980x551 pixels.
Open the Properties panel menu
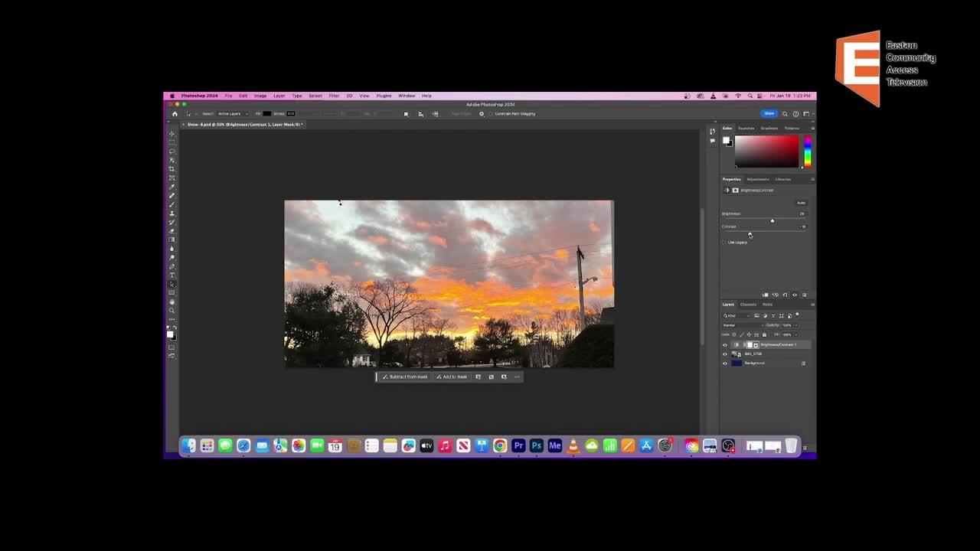pos(812,179)
